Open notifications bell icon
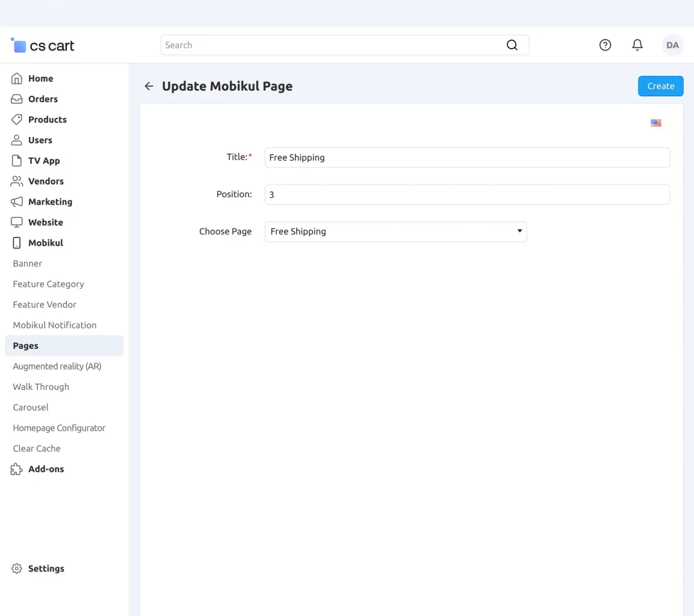 click(637, 45)
